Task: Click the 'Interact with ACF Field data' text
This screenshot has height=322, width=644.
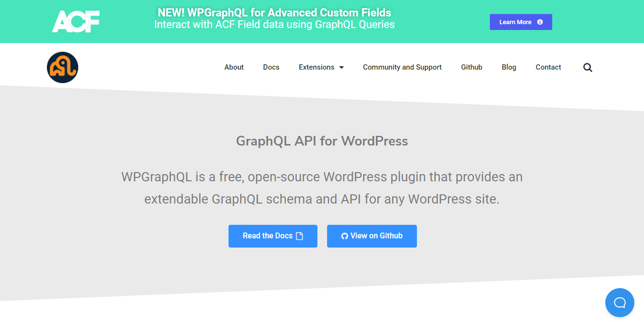Action: [x=274, y=25]
